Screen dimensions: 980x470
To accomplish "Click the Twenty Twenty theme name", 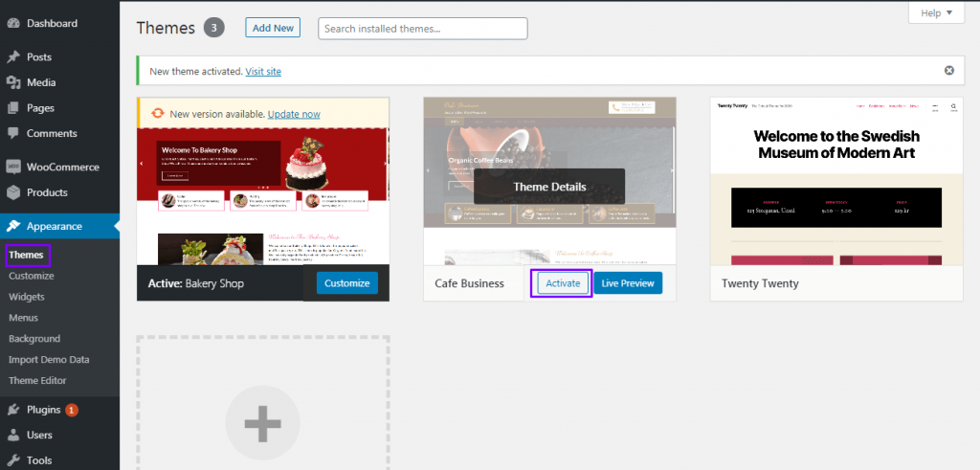I will tap(760, 283).
